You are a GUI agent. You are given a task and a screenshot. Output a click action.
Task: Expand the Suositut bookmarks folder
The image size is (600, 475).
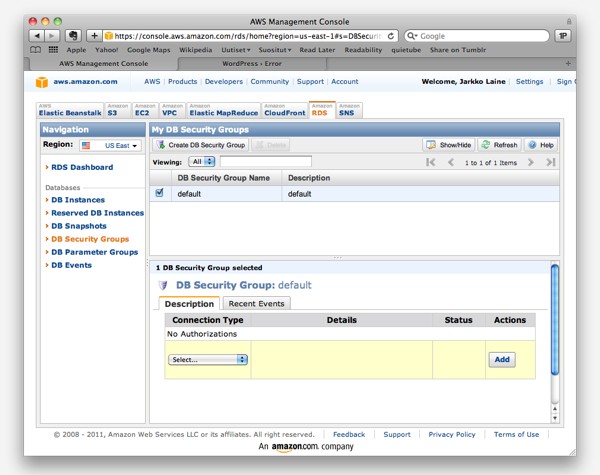tap(275, 50)
